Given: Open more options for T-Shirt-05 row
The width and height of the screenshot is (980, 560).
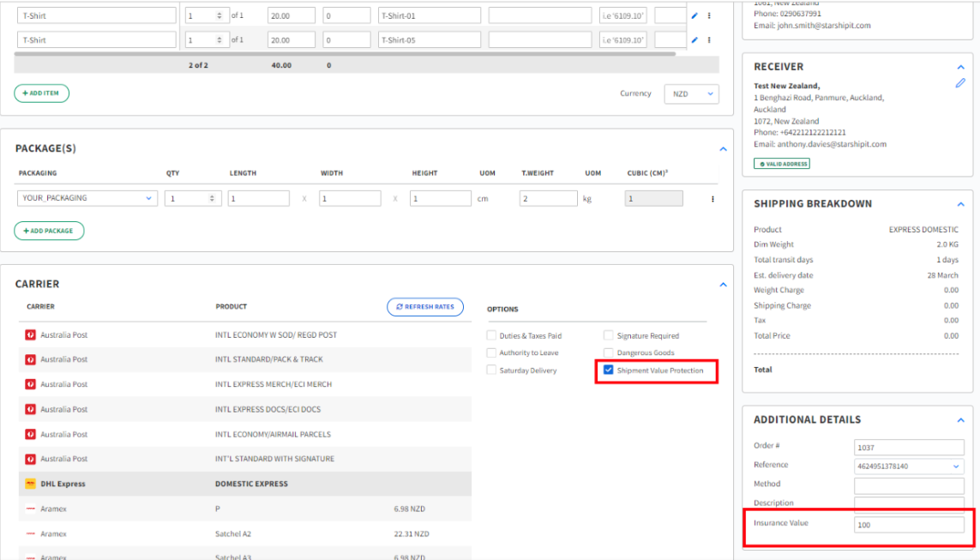Looking at the screenshot, I should [709, 40].
